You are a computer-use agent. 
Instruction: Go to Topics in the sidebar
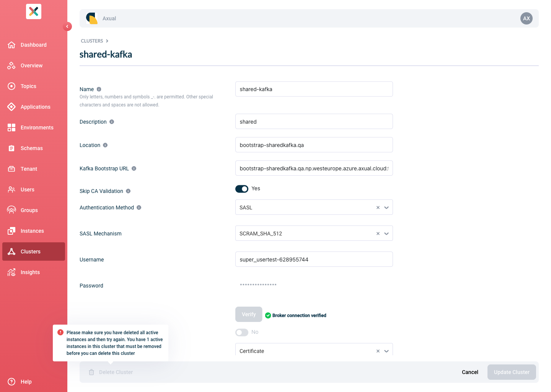[x=34, y=86]
